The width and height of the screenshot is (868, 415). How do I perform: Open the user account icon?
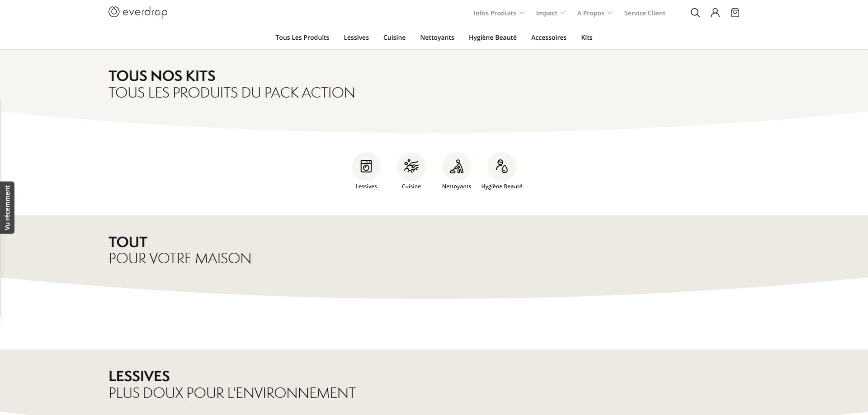pos(715,13)
